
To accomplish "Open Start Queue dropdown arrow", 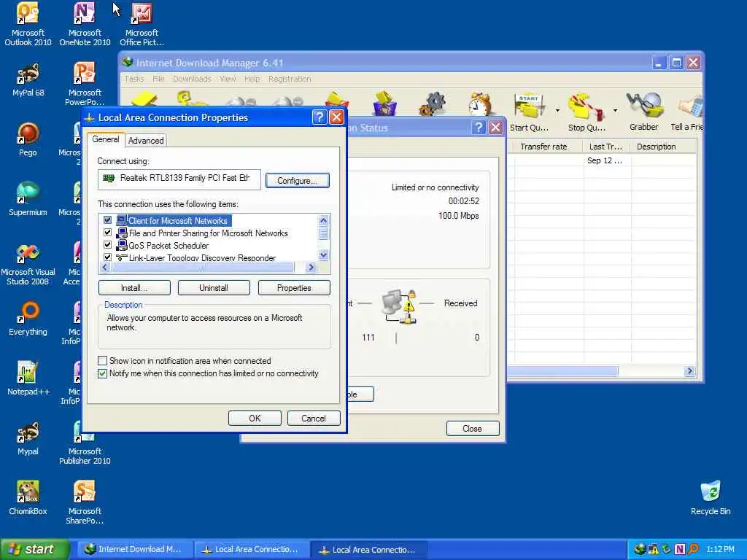I will click(x=557, y=111).
